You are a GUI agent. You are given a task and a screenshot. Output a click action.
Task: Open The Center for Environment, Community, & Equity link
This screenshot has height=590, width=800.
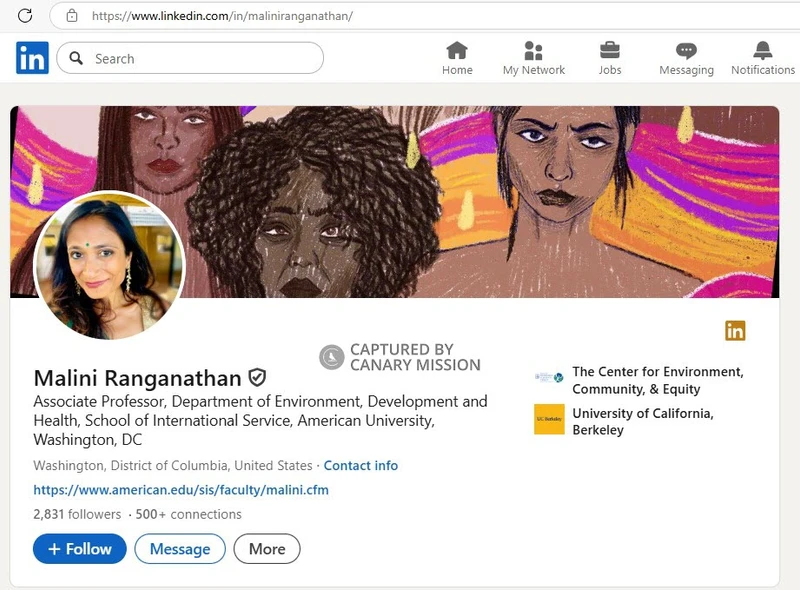(x=658, y=380)
